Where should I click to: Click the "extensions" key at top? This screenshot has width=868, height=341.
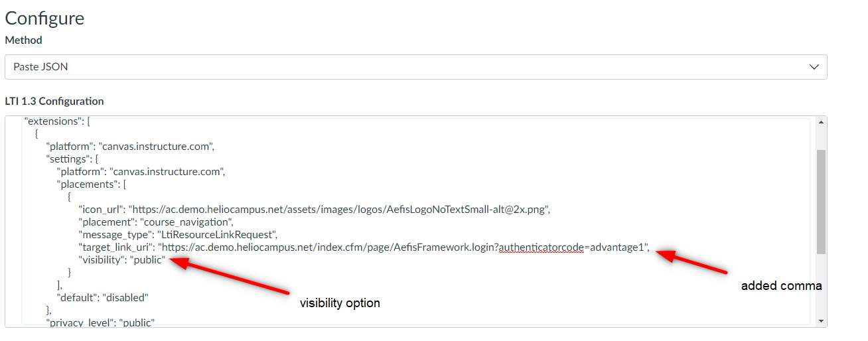coord(51,121)
